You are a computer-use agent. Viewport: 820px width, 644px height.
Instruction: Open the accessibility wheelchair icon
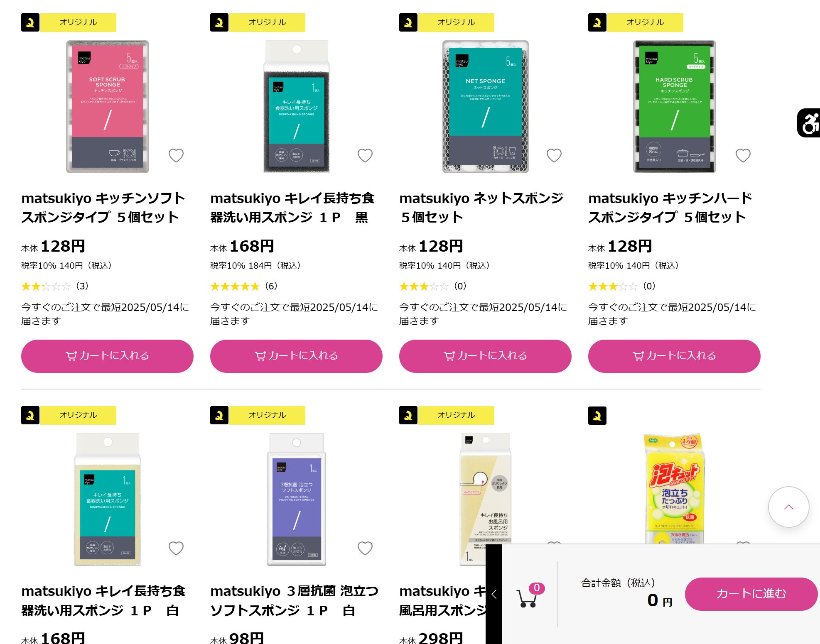click(809, 123)
